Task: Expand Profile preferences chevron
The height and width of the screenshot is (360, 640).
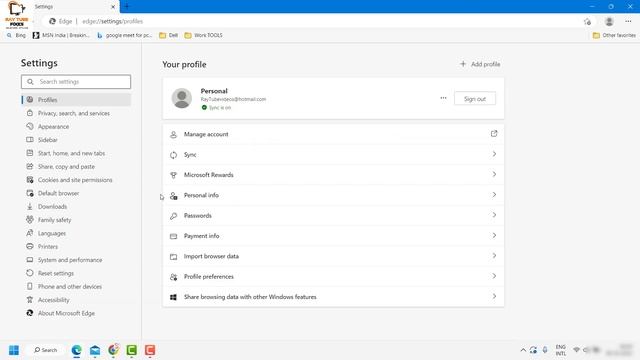Action: [x=494, y=276]
